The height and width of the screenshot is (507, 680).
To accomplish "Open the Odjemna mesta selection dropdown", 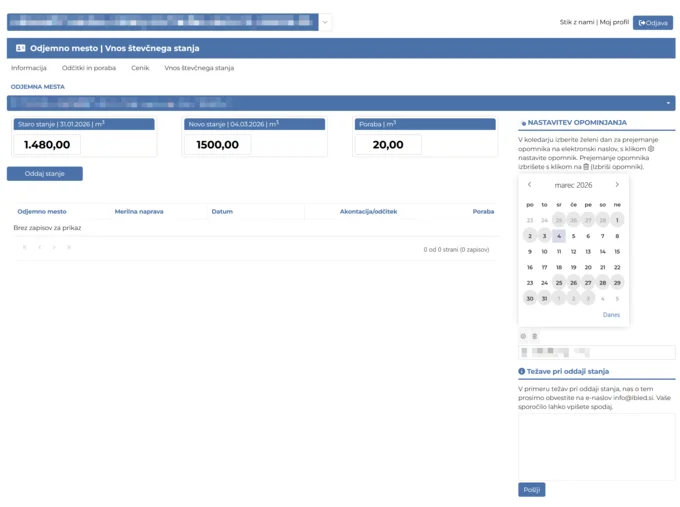I will [x=667, y=103].
